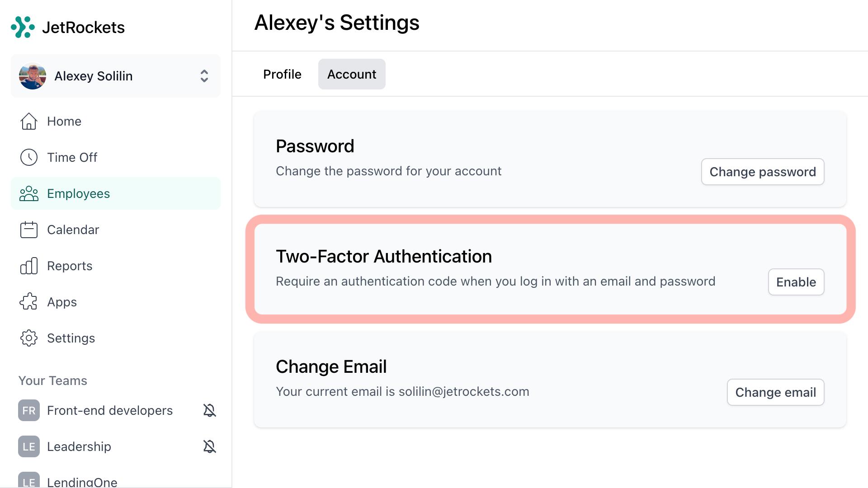This screenshot has width=868, height=488.
Task: Open Apps via puzzle piece icon
Action: click(x=29, y=302)
